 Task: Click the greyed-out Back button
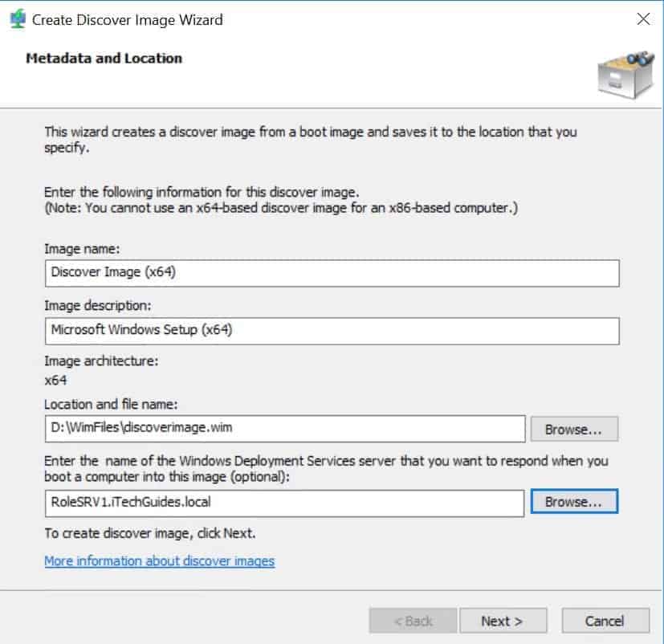[x=413, y=621]
